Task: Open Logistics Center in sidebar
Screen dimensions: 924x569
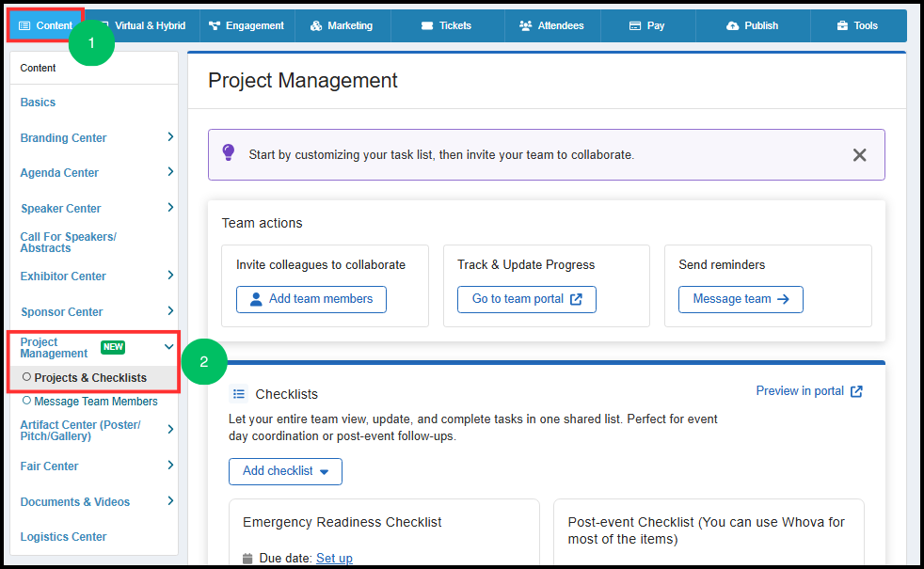Action: [63, 537]
